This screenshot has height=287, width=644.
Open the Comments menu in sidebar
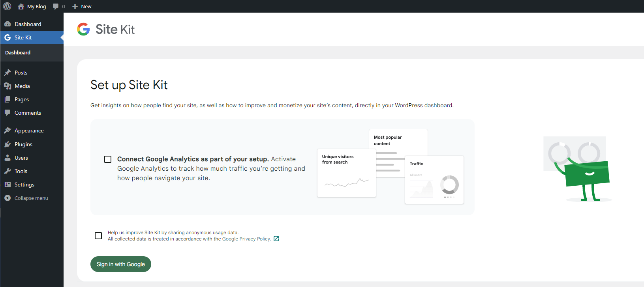click(x=32, y=113)
